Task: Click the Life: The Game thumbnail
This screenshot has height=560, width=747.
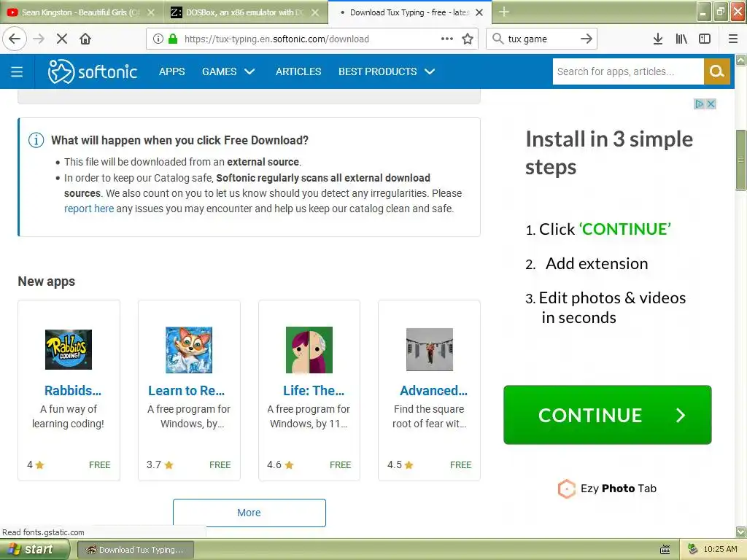Action: (x=309, y=349)
